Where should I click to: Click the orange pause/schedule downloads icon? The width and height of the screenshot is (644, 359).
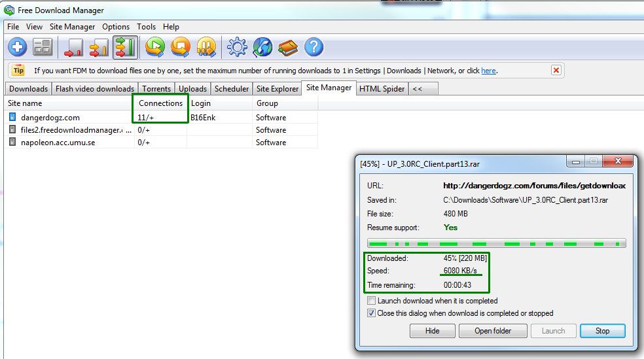coord(206,47)
